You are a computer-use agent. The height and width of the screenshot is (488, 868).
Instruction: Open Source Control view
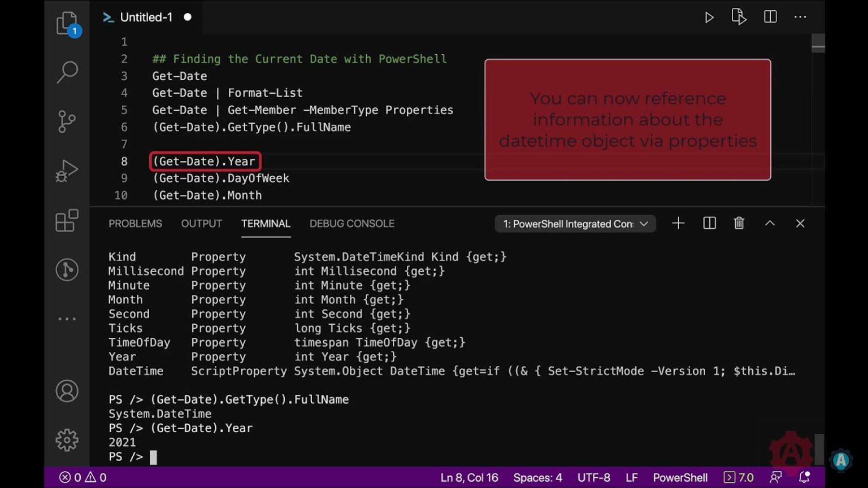[x=67, y=121]
